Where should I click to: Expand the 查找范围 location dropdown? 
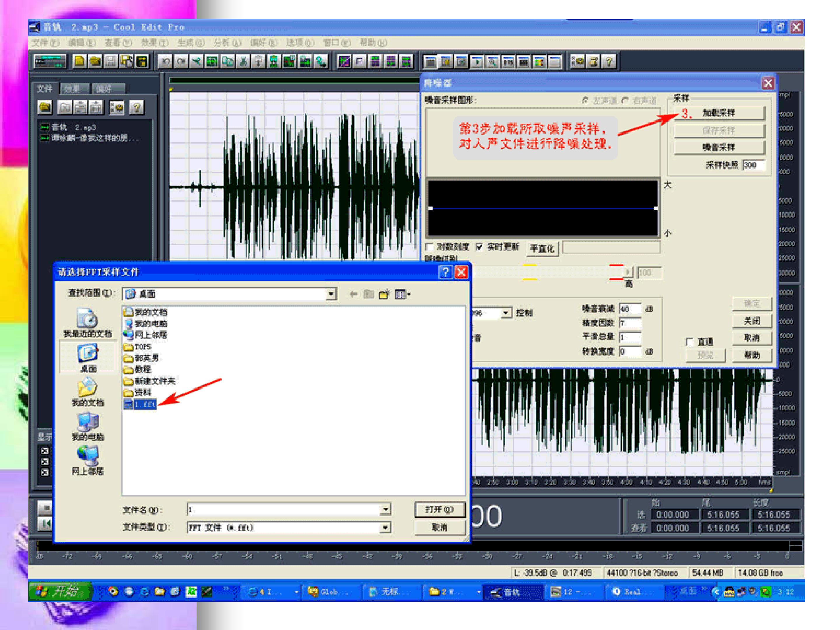[331, 294]
